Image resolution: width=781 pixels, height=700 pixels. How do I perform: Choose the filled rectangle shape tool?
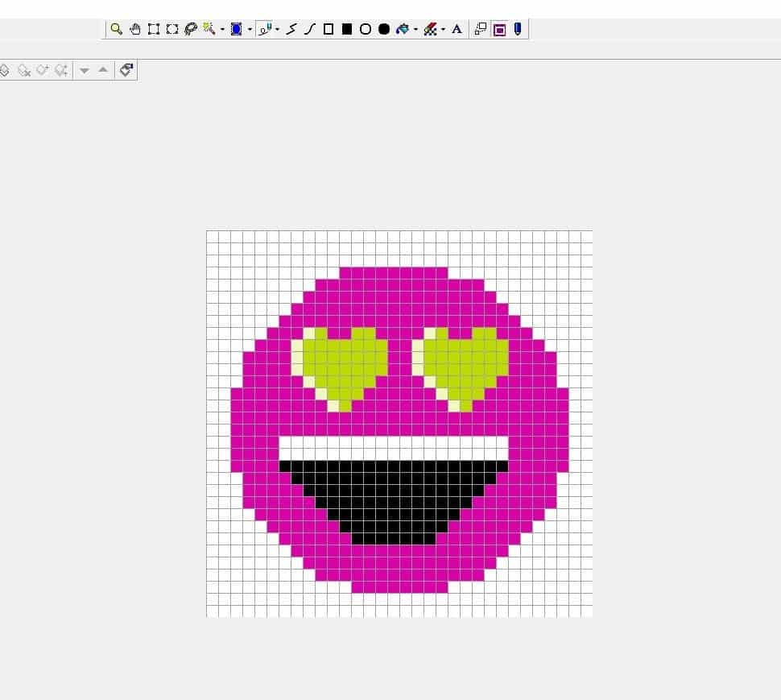tap(347, 29)
